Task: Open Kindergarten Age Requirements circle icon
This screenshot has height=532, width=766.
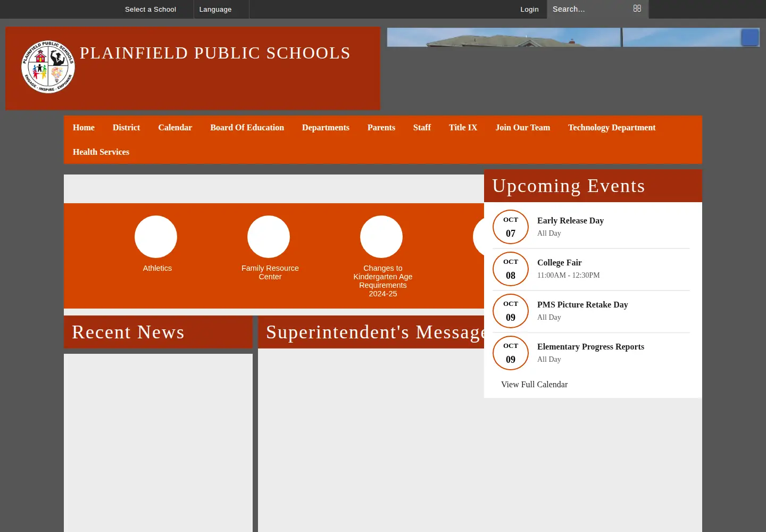Action: [381, 237]
